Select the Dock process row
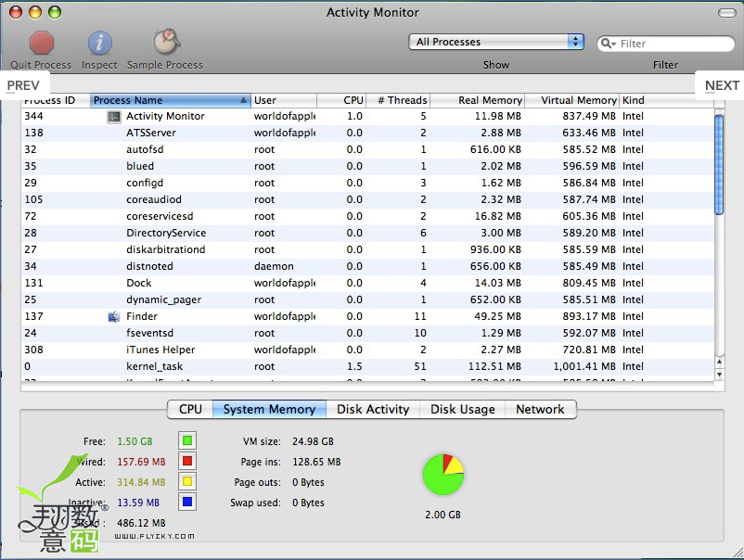 (367, 283)
